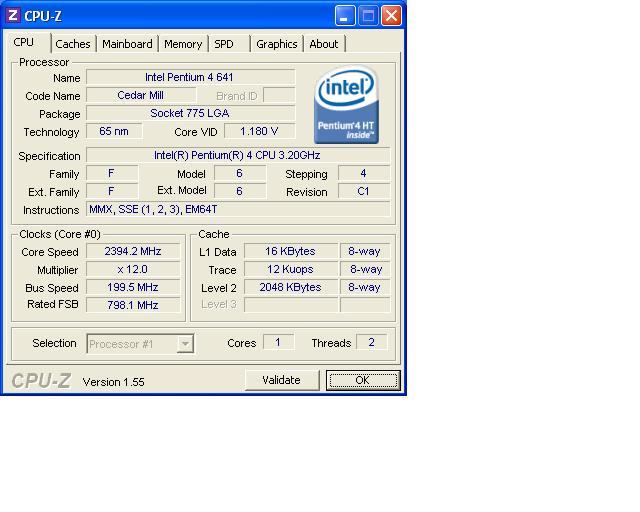
Task: Click the CPU-Z title bar icon
Action: click(13, 16)
